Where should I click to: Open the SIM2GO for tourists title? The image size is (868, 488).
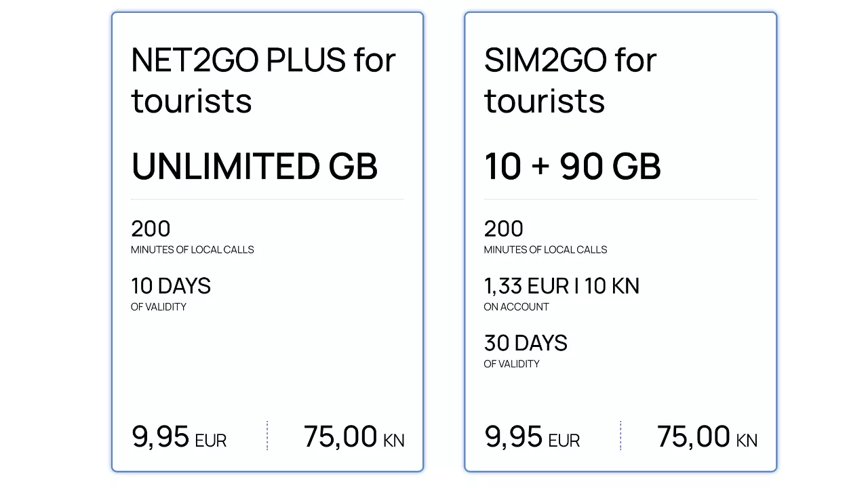(x=570, y=80)
